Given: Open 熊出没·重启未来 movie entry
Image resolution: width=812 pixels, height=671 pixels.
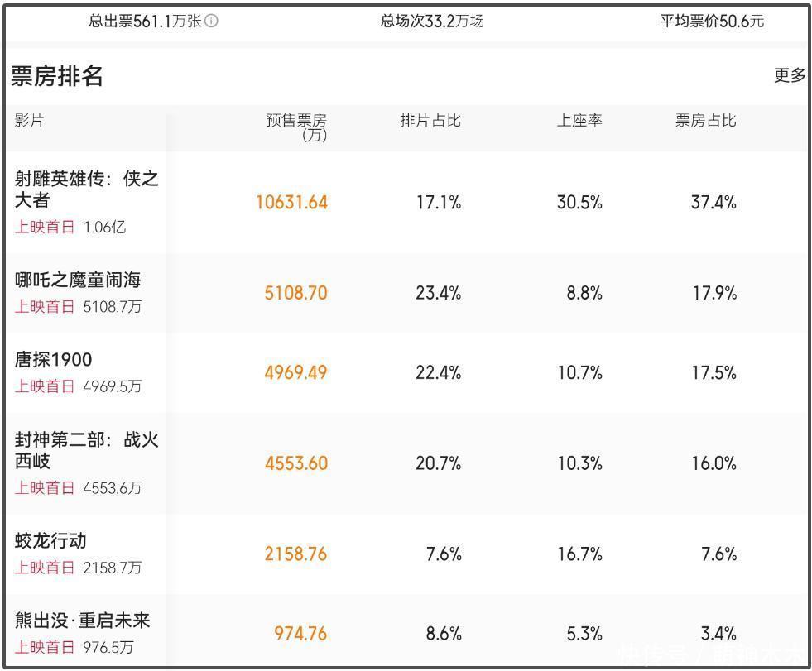Looking at the screenshot, I should (x=83, y=621).
